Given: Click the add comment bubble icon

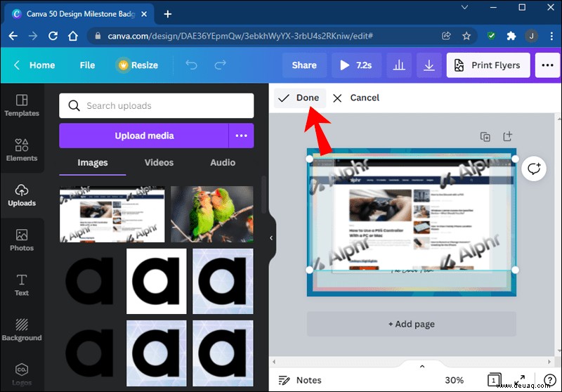Looking at the screenshot, I should [x=534, y=169].
